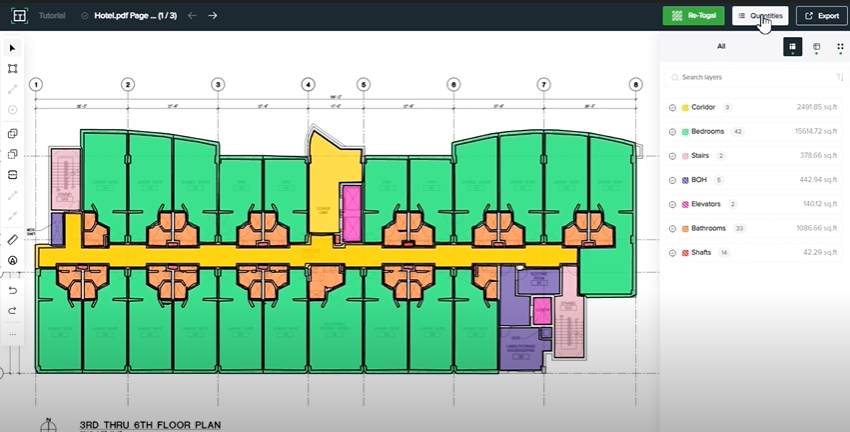Image resolution: width=850 pixels, height=432 pixels.
Task: Click the pink Stairs color swatch
Action: tap(685, 156)
